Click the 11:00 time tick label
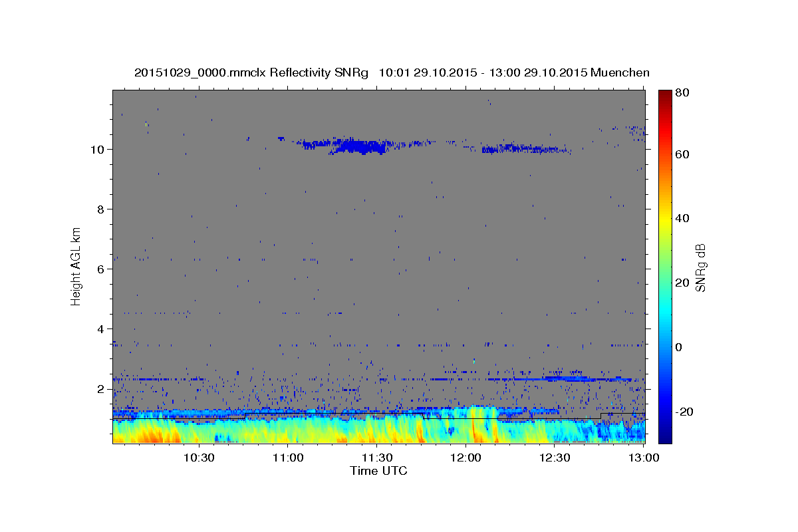The height and width of the screenshot is (532, 798). tap(287, 458)
